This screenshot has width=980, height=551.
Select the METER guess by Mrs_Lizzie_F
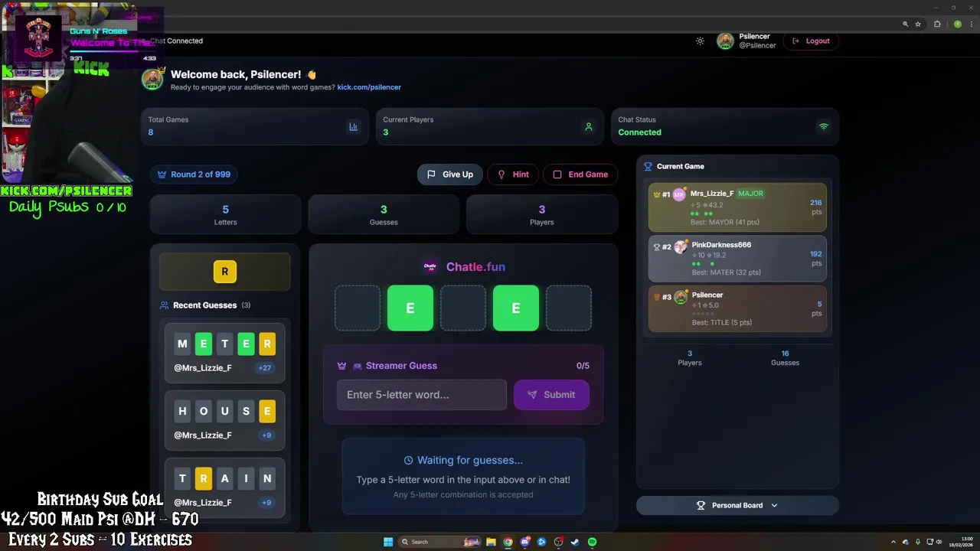224,353
